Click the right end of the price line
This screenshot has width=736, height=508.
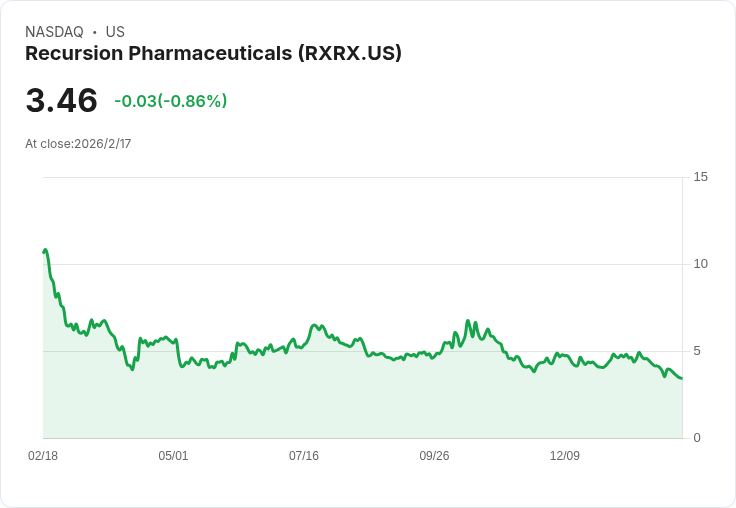coord(681,378)
